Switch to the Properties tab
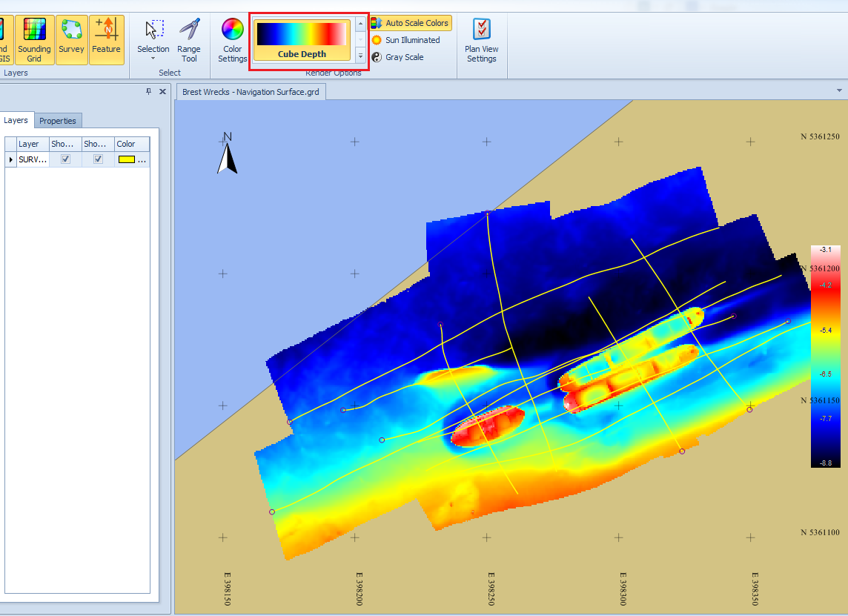Viewport: 848px width, 616px height. [58, 121]
